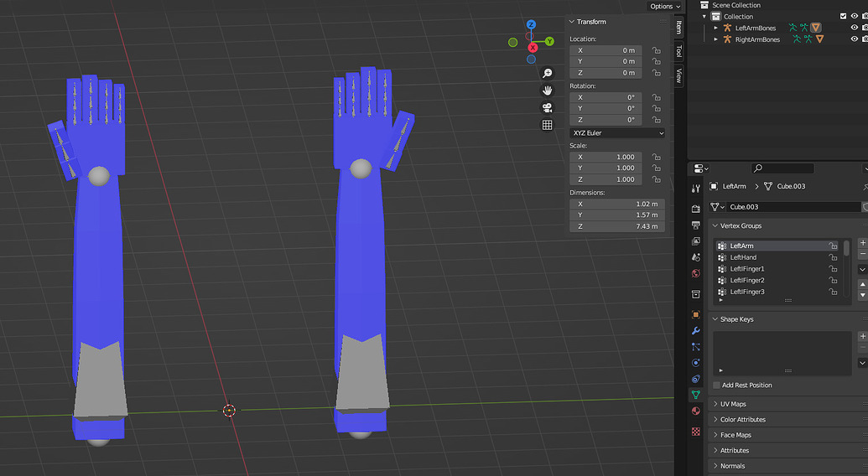Open the Tool properties tab (wrench-screwdriver icon)
This screenshot has width=868, height=476.
tap(696, 189)
